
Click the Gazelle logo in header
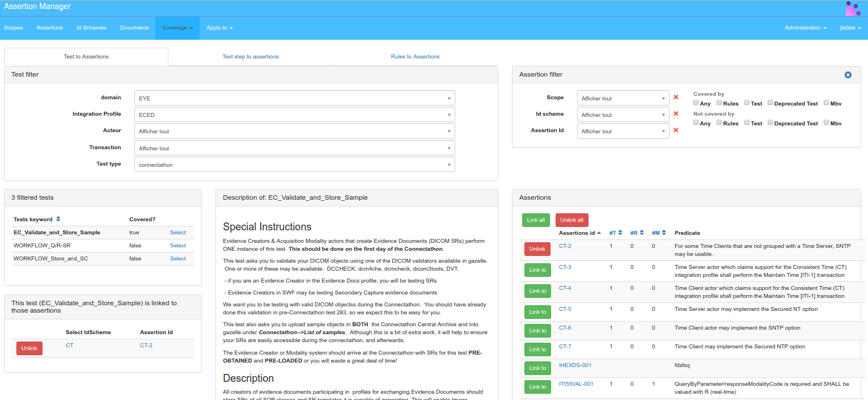point(853,8)
